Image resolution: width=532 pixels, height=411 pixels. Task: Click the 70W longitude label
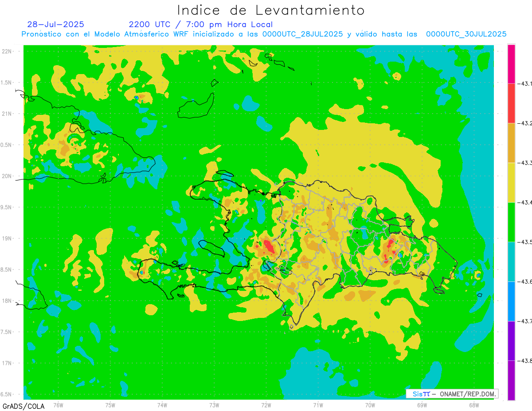click(x=370, y=405)
